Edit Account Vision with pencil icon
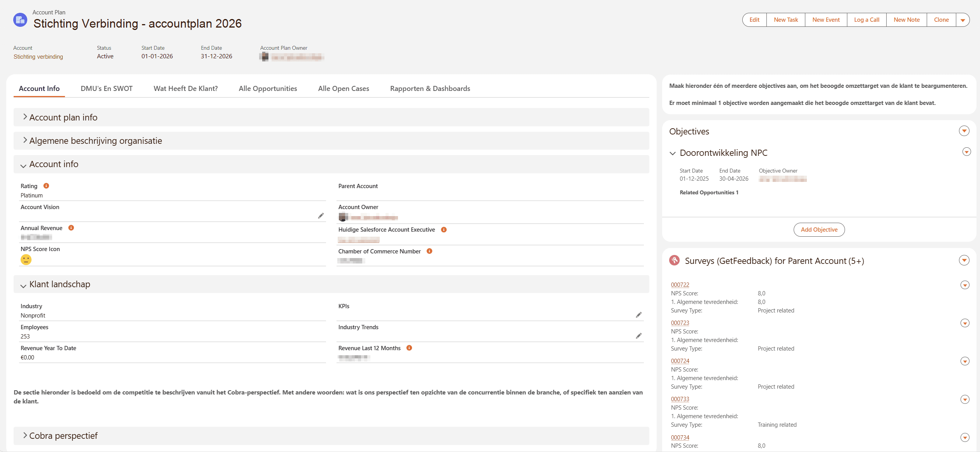The height and width of the screenshot is (452, 980). click(321, 216)
